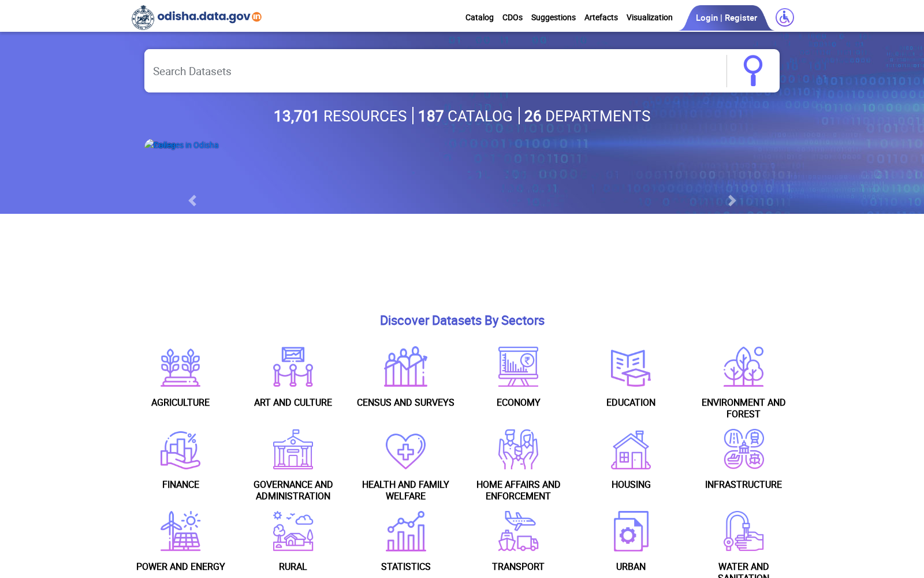Select Health and Family Welfare icon
Viewport: 924px width, 578px height.
405,451
